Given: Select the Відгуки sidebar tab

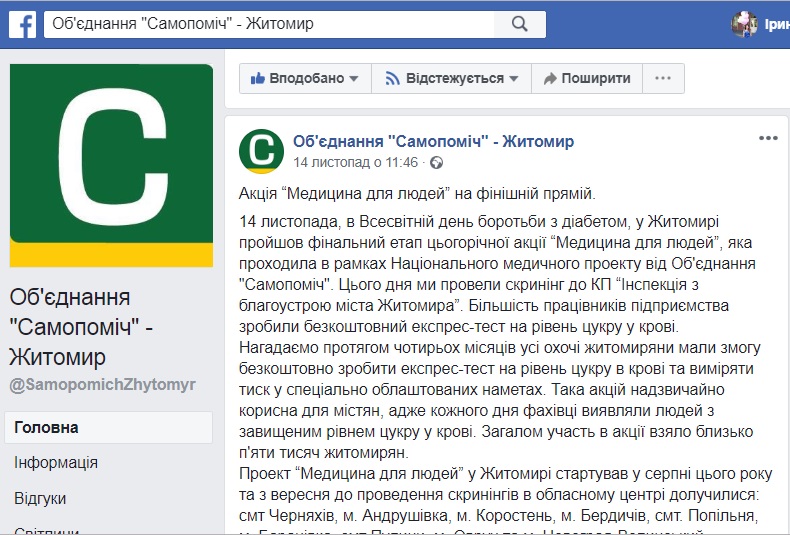Looking at the screenshot, I should pos(40,498).
